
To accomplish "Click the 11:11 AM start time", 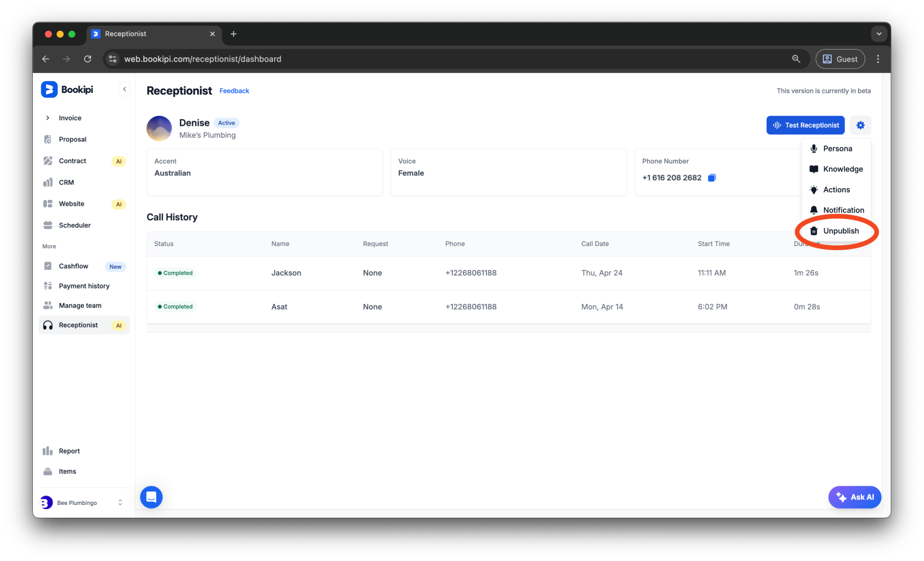I will (712, 273).
